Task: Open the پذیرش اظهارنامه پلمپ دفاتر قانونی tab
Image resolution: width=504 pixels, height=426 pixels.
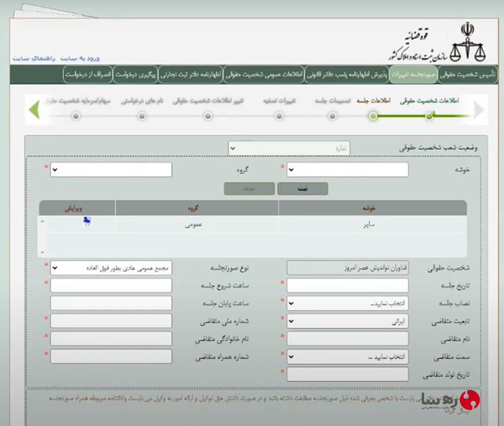Action: [x=347, y=74]
